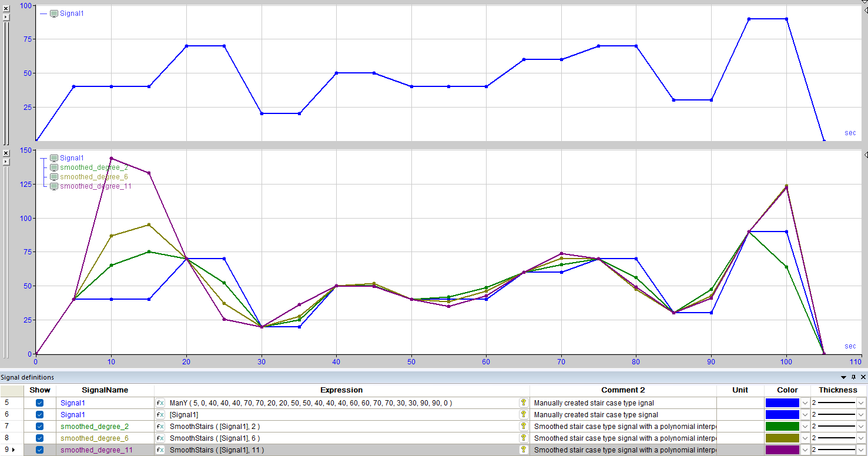This screenshot has width=868, height=456.
Task: Click the Expression column header
Action: 341,390
